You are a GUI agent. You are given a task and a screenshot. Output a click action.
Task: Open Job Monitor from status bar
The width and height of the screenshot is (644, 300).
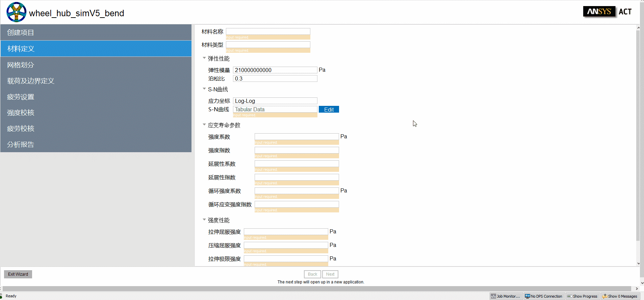[506, 296]
